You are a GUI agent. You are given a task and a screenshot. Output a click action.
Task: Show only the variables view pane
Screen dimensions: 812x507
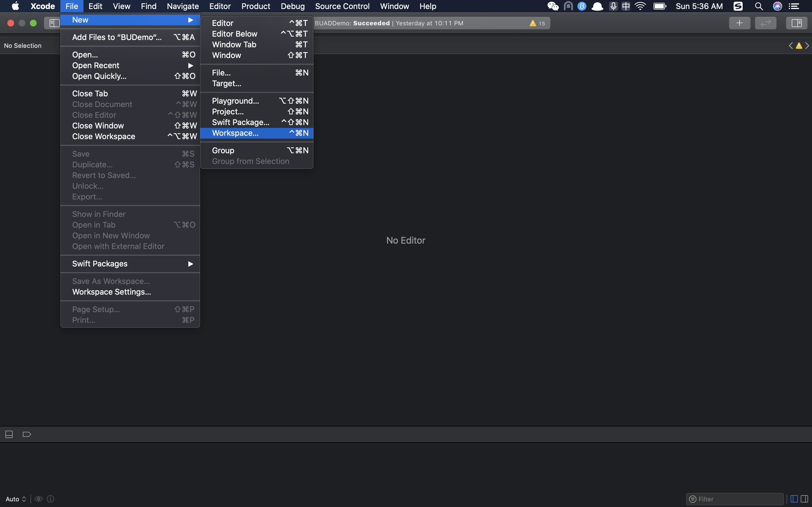[794, 499]
